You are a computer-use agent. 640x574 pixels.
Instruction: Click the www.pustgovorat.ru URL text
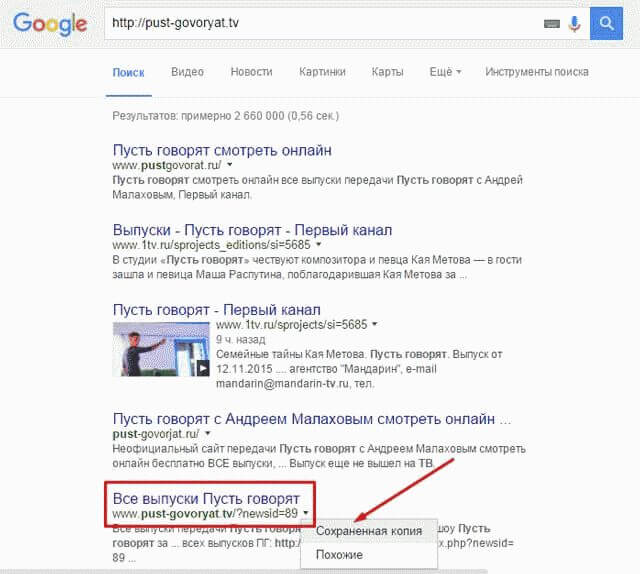[167, 165]
